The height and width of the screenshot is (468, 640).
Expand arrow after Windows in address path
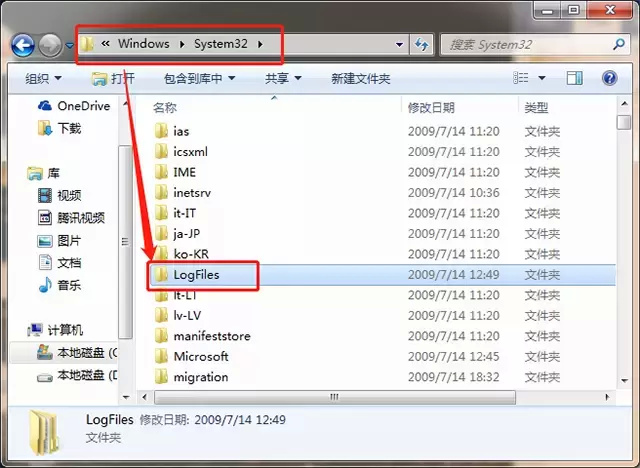182,44
